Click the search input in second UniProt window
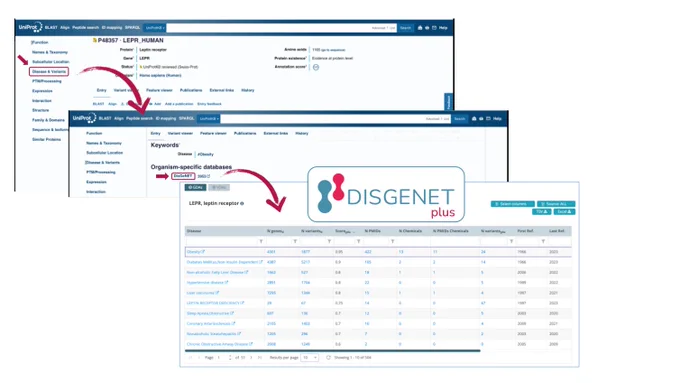 point(335,118)
